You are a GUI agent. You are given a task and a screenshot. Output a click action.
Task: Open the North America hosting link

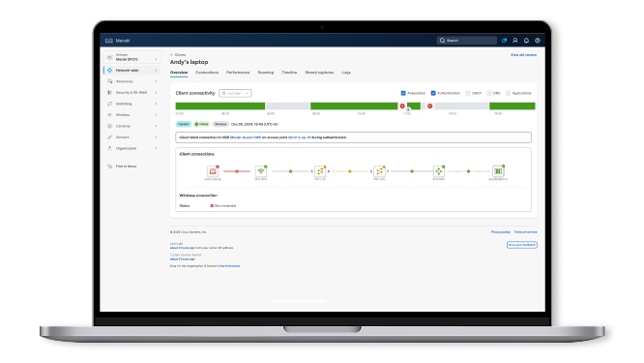(229, 266)
